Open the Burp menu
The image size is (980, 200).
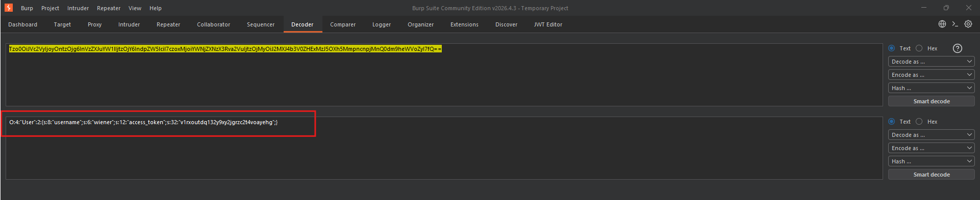[x=27, y=8]
